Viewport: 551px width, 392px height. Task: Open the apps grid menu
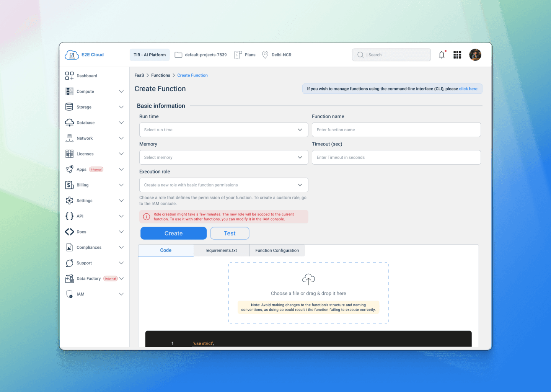click(457, 55)
